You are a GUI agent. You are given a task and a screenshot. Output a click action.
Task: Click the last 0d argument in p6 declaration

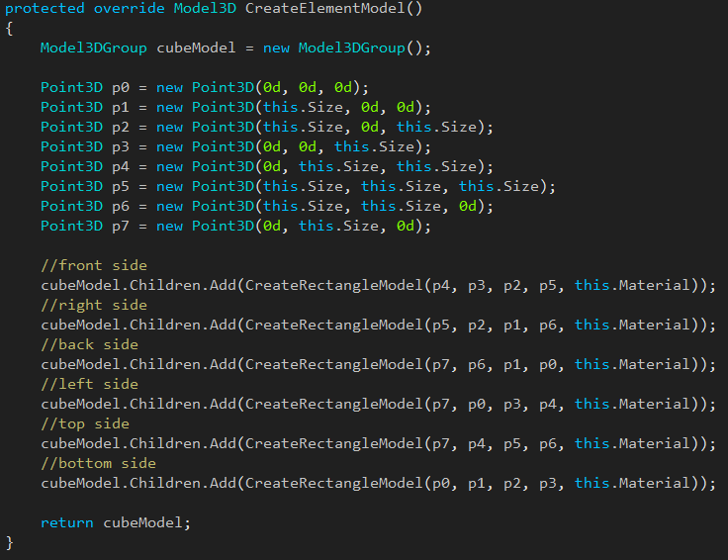click(468, 206)
